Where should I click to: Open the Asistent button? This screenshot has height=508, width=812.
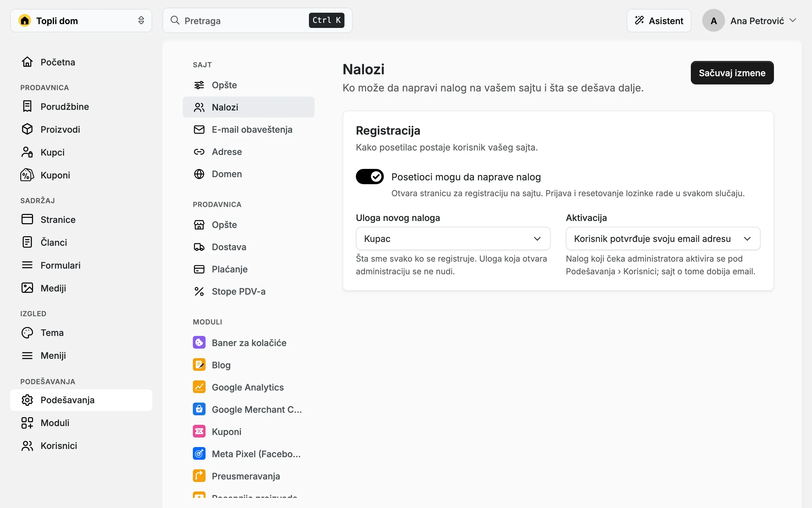click(659, 21)
